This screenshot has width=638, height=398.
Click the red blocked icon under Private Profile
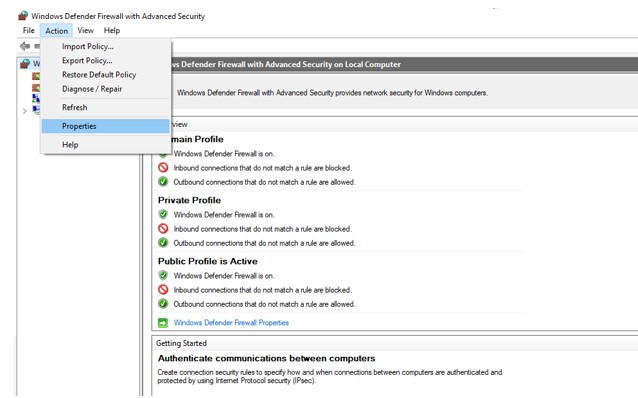(163, 229)
